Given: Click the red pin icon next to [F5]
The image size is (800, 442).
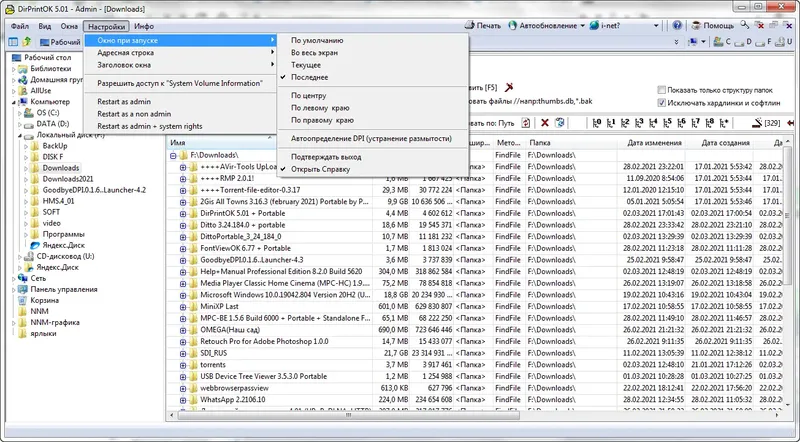Looking at the screenshot, I should click(x=509, y=88).
